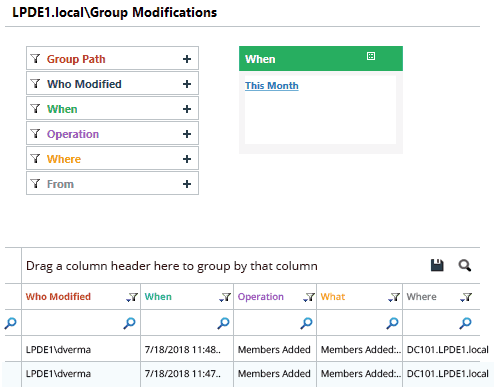This screenshot has width=494, height=387.
Task: Select DC101.LPDE1.local in the 11:48 row
Action: (x=448, y=349)
